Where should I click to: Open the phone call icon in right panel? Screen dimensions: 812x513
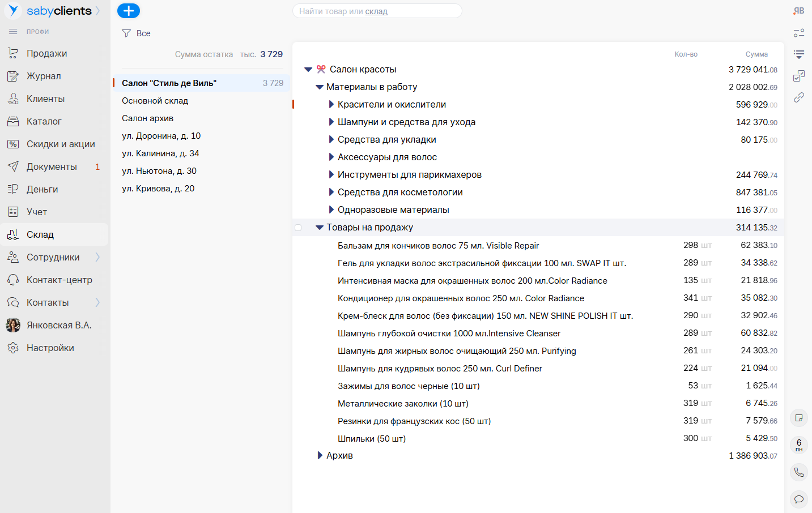(x=799, y=472)
